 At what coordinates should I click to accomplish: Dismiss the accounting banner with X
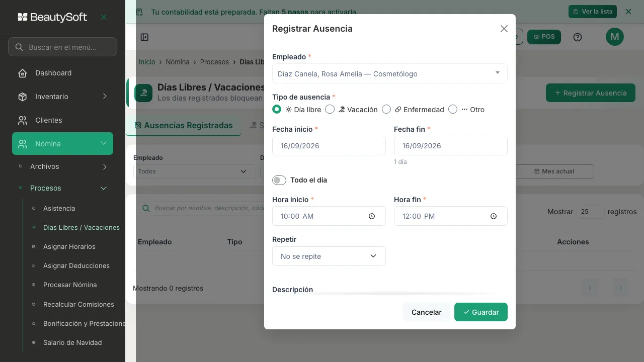(628, 12)
